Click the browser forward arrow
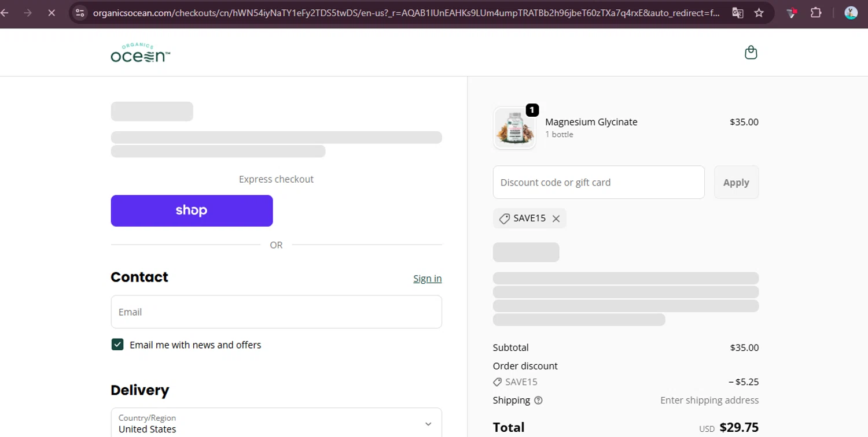868x437 pixels. click(x=28, y=12)
